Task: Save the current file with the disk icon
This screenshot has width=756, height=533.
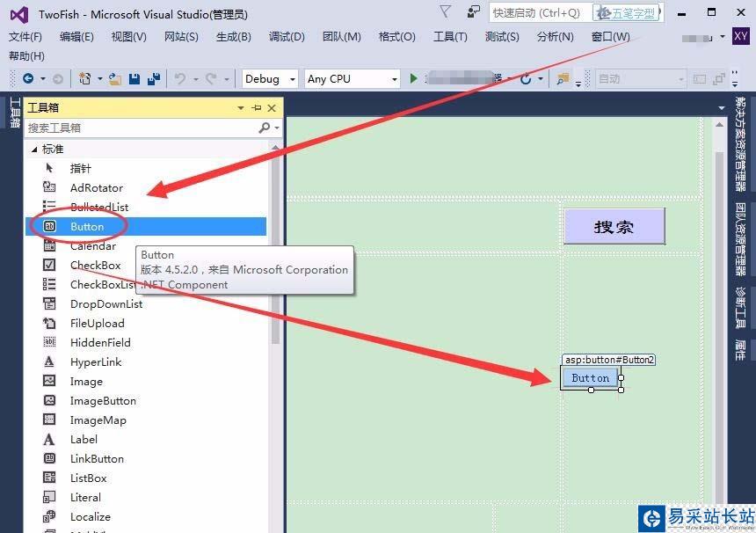Action: (134, 78)
